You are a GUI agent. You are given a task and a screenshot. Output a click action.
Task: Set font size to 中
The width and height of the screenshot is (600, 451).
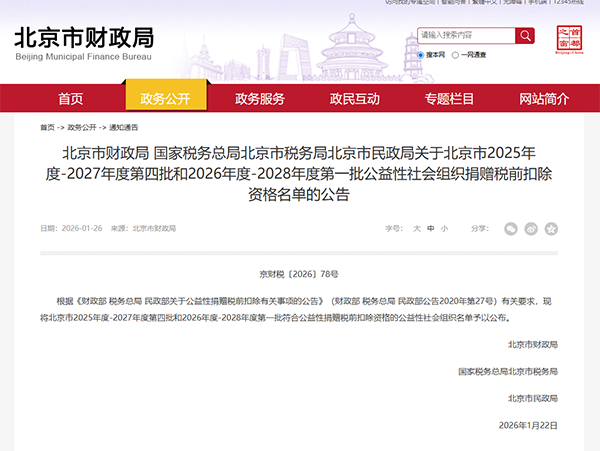(431, 229)
